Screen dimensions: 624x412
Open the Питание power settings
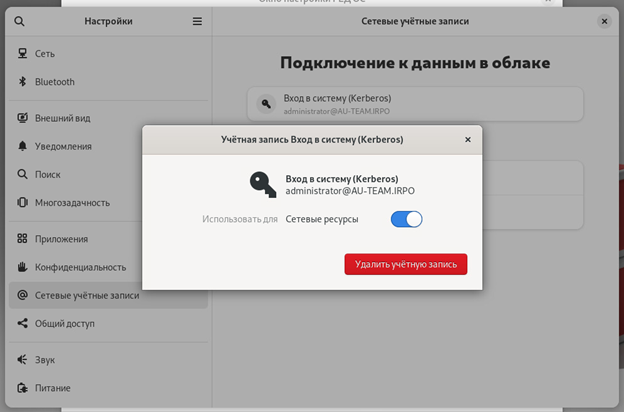click(53, 387)
